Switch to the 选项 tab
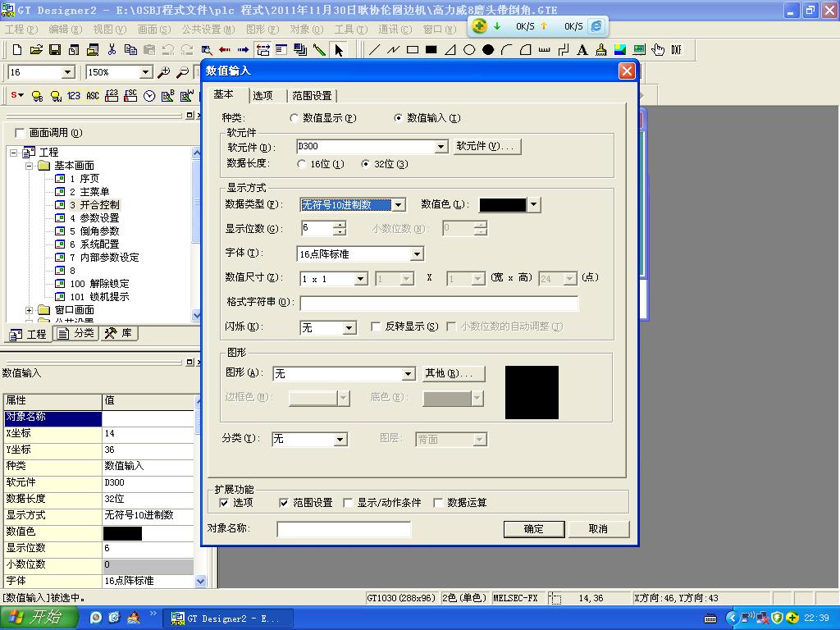 262,96
